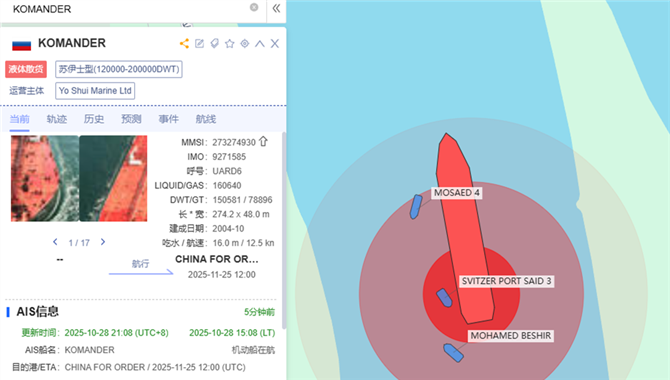
Task: Open the left ship photo thumbnail
Action: coord(45,178)
